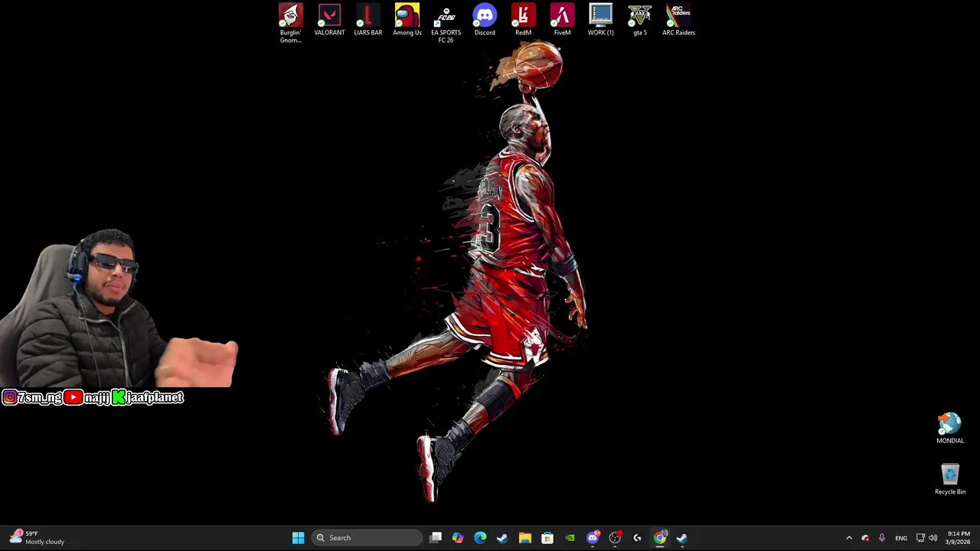Open the Windows Start menu
Image resolution: width=980 pixels, height=551 pixels.
tap(298, 538)
